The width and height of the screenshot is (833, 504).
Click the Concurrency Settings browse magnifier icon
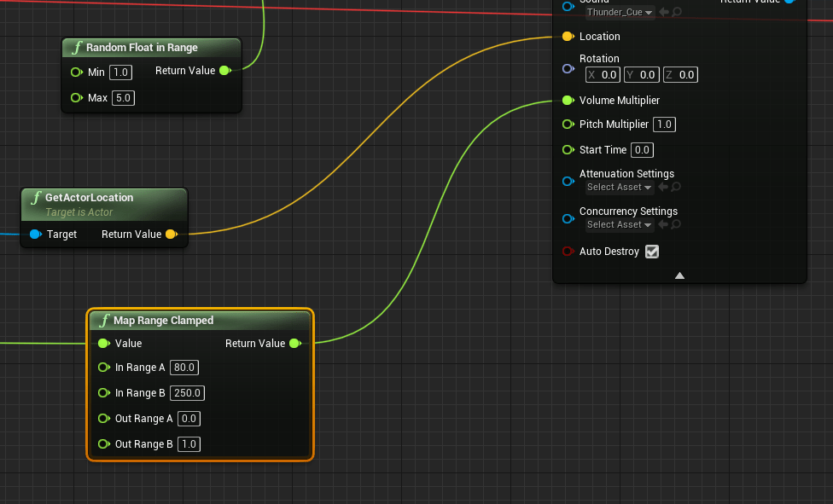click(676, 224)
